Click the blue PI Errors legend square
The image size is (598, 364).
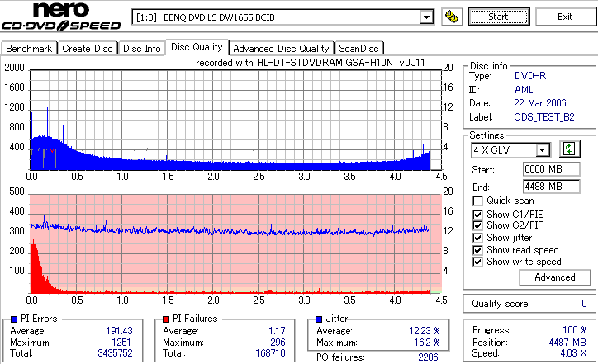(x=14, y=319)
